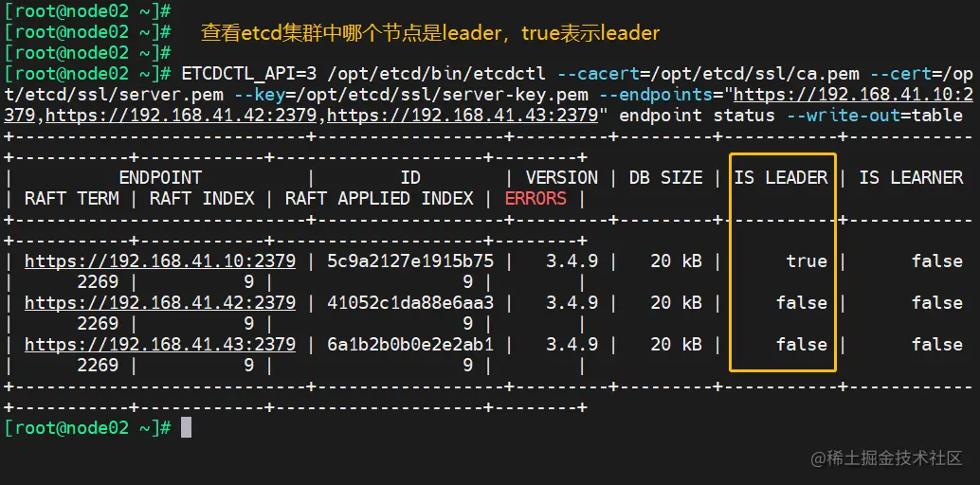Screen dimensions: 980x485
Task: Click the IS LEADER column header
Action: (781, 178)
